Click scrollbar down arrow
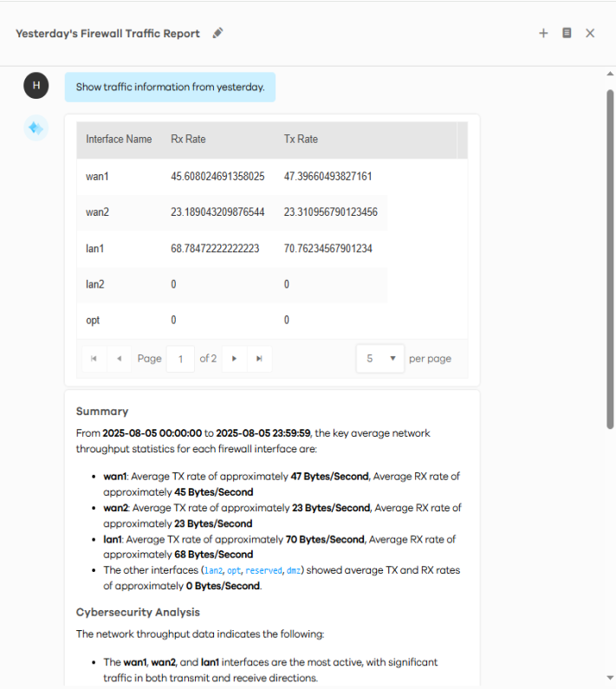 (610, 677)
